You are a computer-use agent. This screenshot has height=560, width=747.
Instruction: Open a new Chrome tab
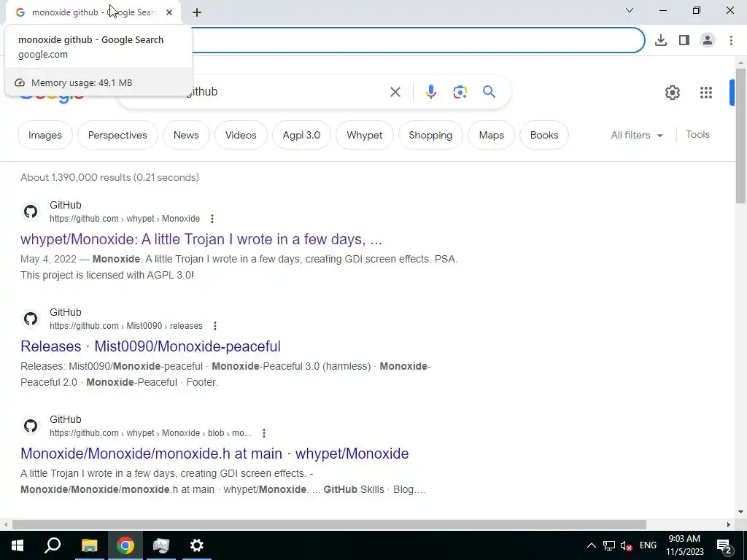[197, 12]
